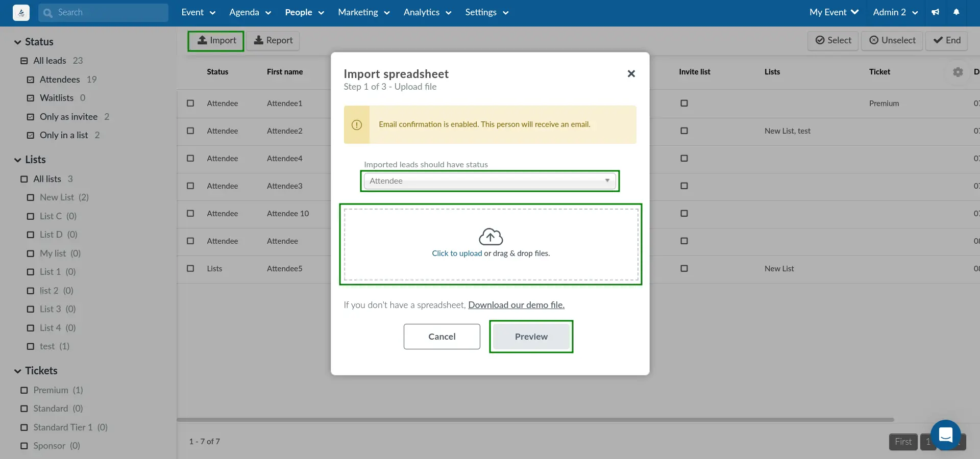The image size is (980, 459).
Task: Go to the First page pagination button
Action: [x=903, y=442]
